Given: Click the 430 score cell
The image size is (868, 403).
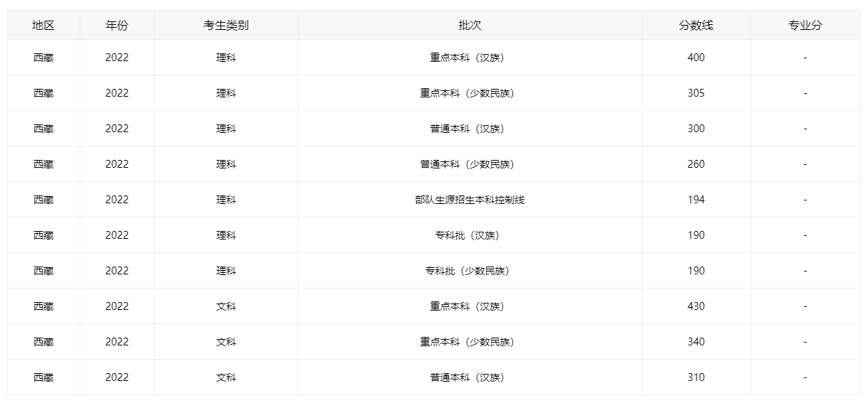Looking at the screenshot, I should tap(696, 306).
